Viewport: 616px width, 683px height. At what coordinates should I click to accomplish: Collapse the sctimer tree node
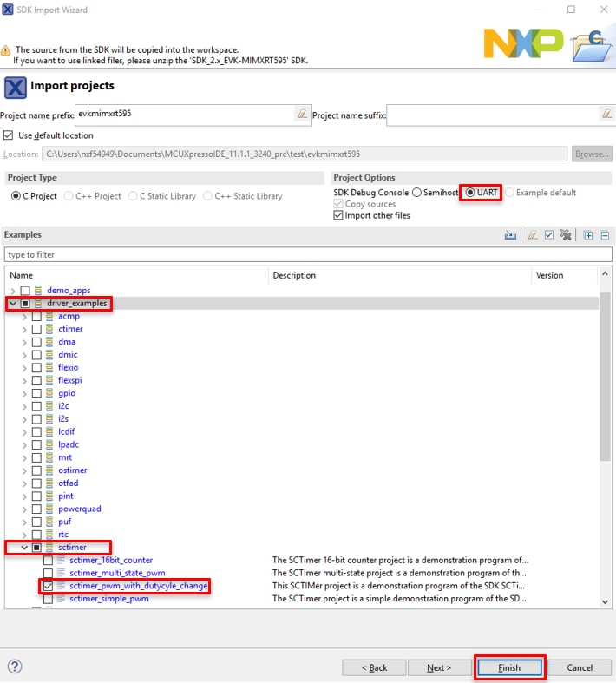point(24,548)
